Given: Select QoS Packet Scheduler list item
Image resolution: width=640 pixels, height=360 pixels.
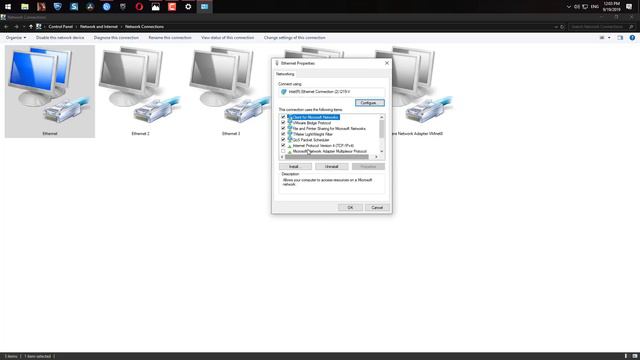Looking at the screenshot, I should click(311, 140).
